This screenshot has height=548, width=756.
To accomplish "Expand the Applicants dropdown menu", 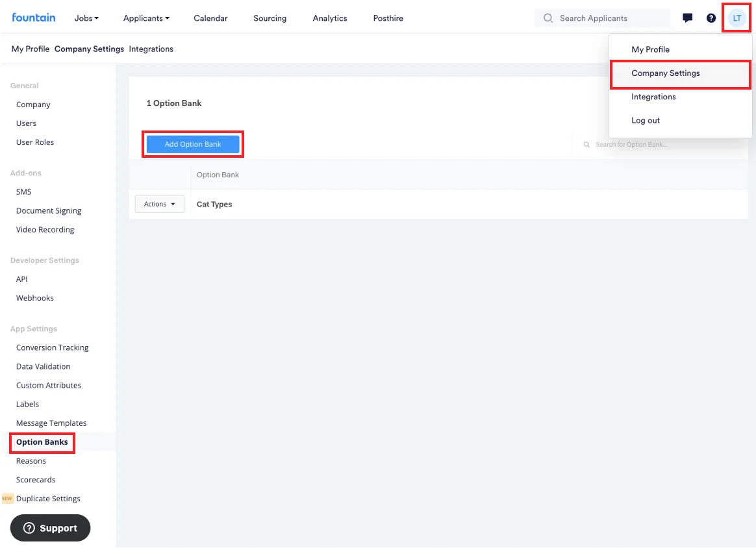I will pos(146,18).
